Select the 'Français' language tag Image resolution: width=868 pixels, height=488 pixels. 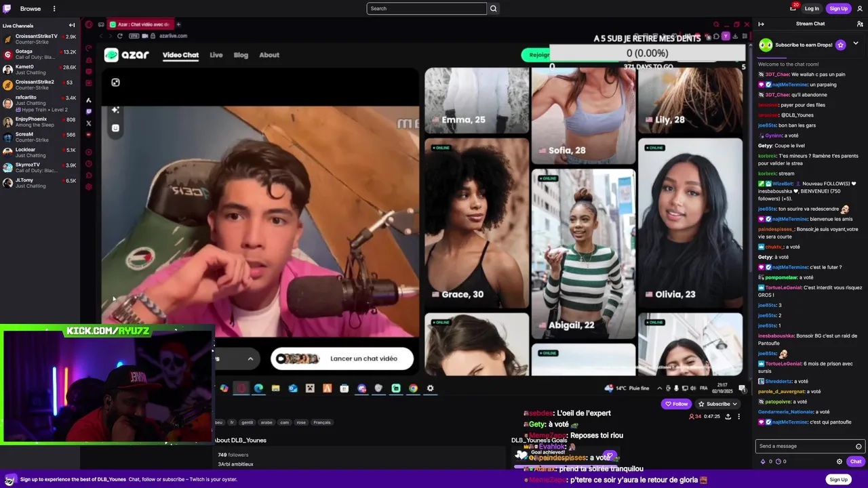pos(322,422)
